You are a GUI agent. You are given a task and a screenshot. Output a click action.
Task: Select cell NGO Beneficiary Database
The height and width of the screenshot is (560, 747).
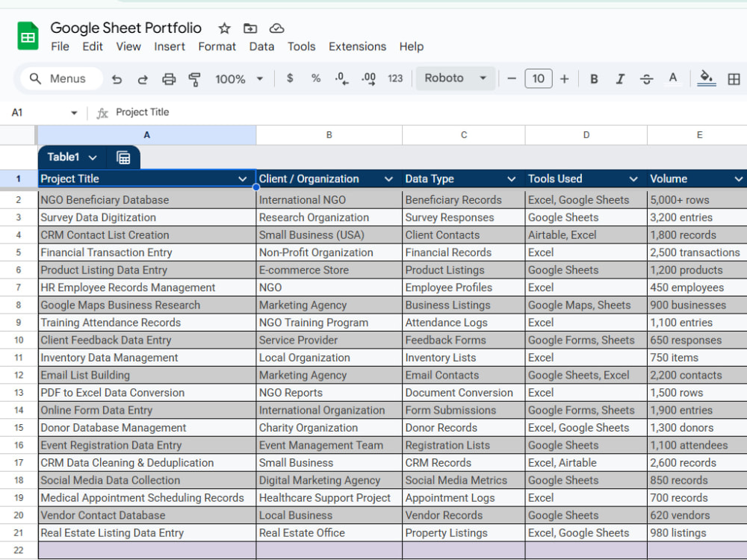coord(146,200)
